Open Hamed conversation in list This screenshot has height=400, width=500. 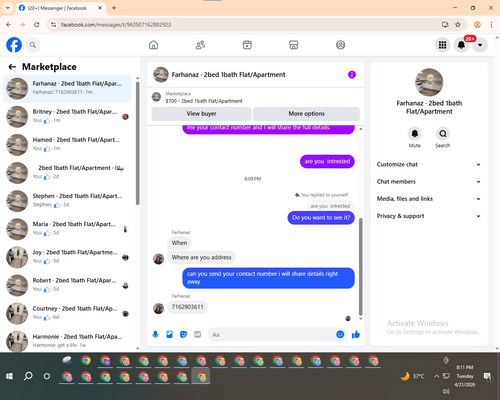tap(67, 145)
